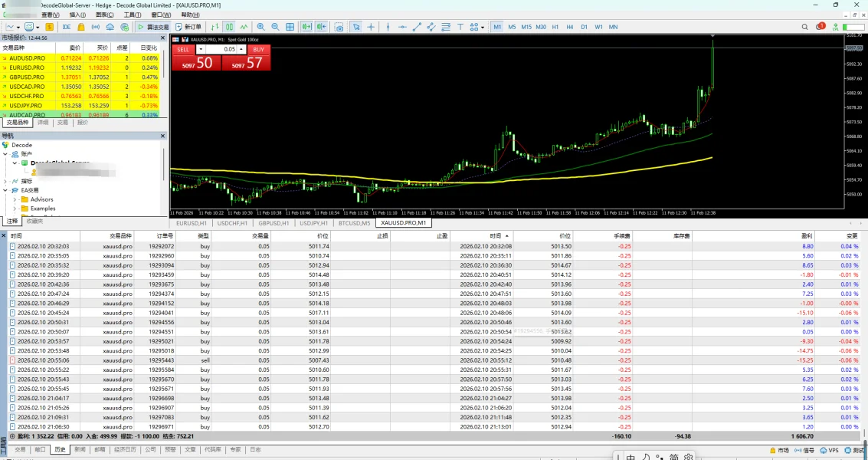
Task: Click the zoom in magnifier icon
Action: click(x=261, y=27)
